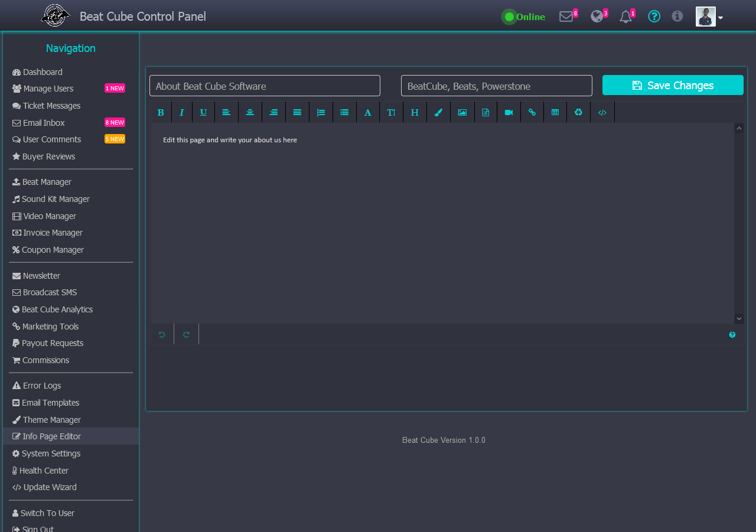Open Health Center page
The width and height of the screenshot is (756, 532).
click(x=40, y=471)
